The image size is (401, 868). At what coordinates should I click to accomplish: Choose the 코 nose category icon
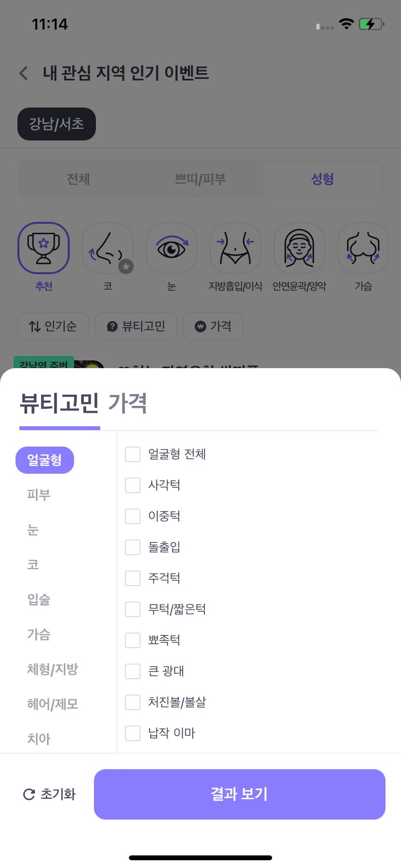coord(108,248)
